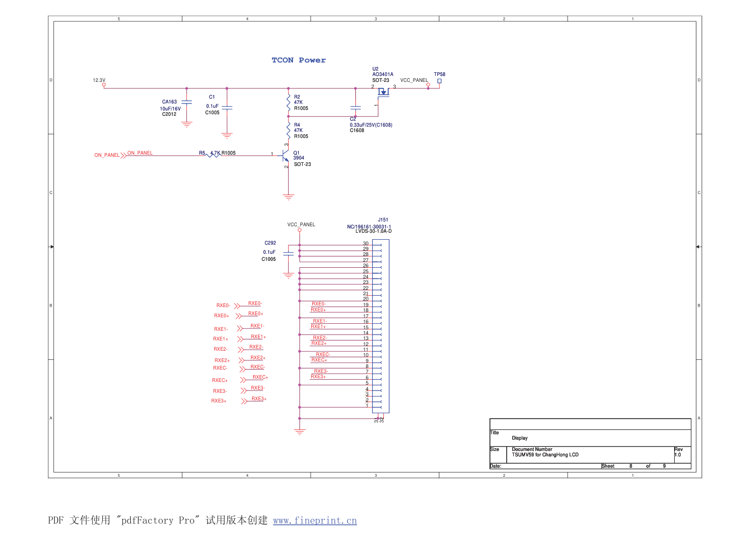This screenshot has width=756, height=535.
Task: Select the U2 AO3401A MOSFET symbol
Action: 383,93
